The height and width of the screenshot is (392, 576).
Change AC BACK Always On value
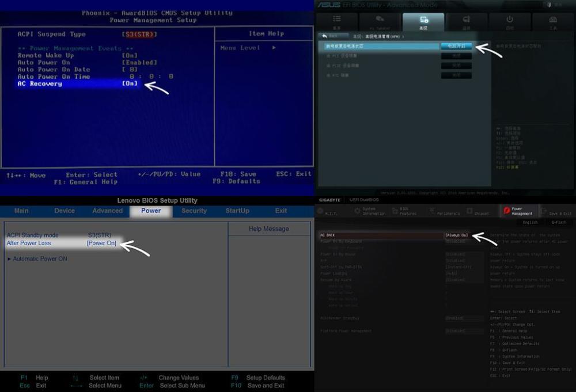click(457, 235)
